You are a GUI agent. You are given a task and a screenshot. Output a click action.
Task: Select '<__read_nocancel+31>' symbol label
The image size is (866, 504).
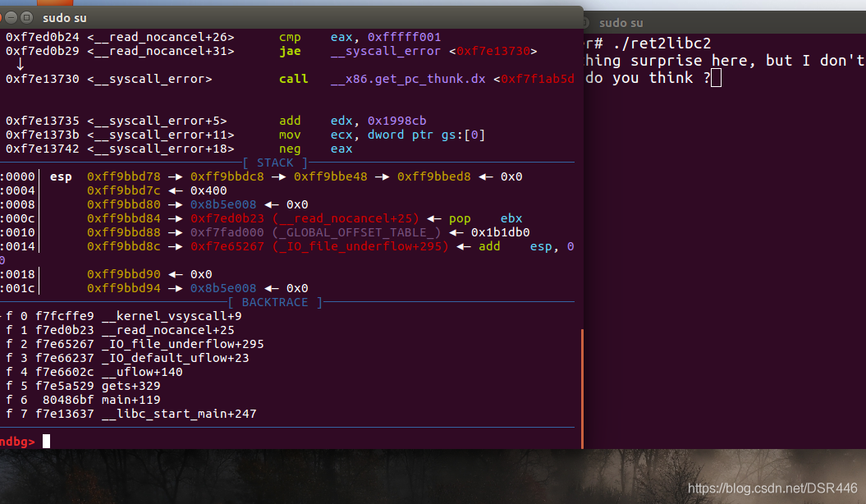[x=161, y=51]
